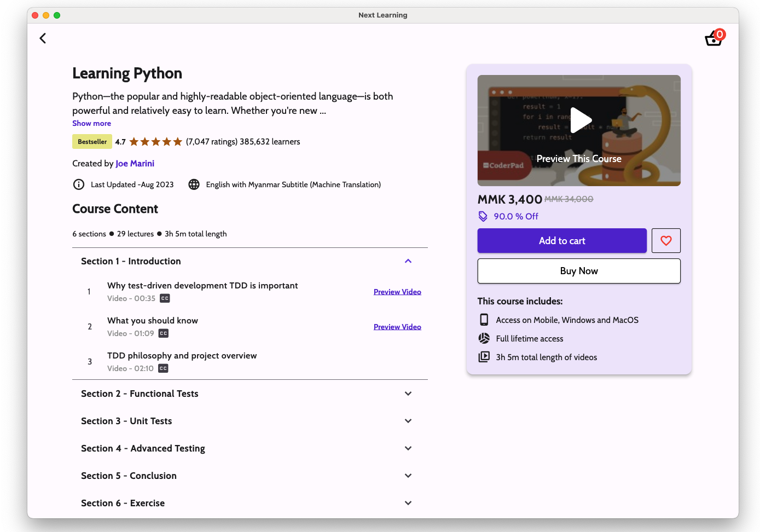Click the discount tag icon

[483, 216]
